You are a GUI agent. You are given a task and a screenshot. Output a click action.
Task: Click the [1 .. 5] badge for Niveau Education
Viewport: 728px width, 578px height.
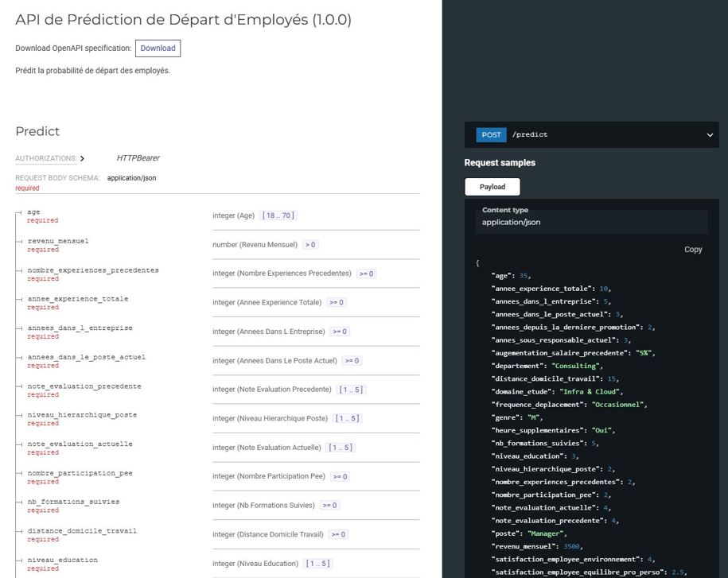[x=317, y=564]
